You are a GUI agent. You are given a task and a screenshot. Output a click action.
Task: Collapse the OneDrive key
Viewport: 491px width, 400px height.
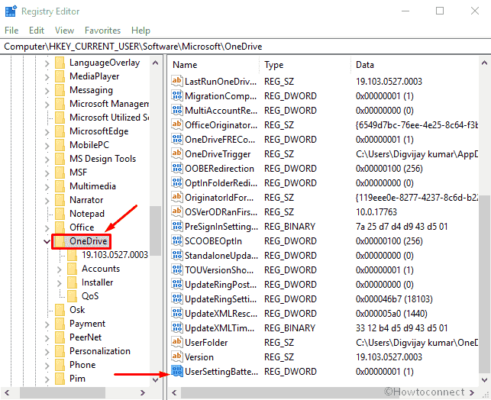pos(47,241)
